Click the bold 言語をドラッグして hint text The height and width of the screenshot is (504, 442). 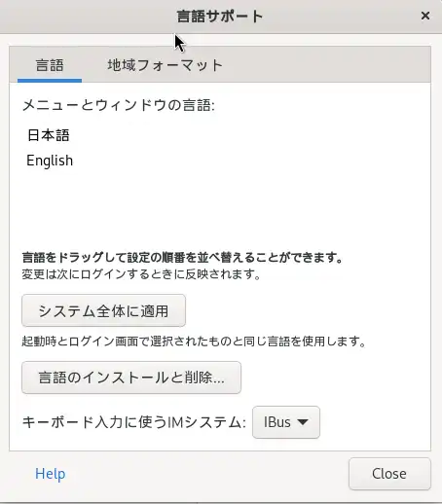pos(182,258)
